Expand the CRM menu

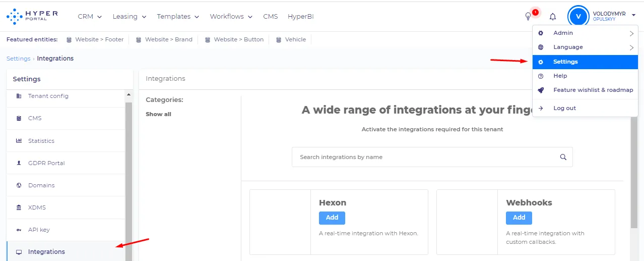[90, 17]
